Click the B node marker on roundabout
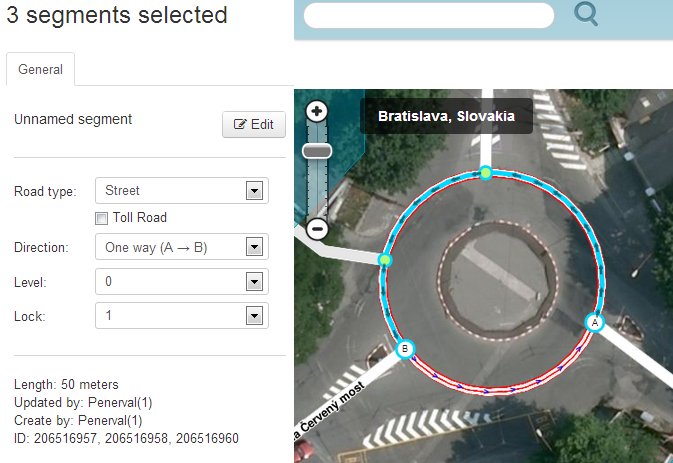This screenshot has width=673, height=463. click(405, 349)
